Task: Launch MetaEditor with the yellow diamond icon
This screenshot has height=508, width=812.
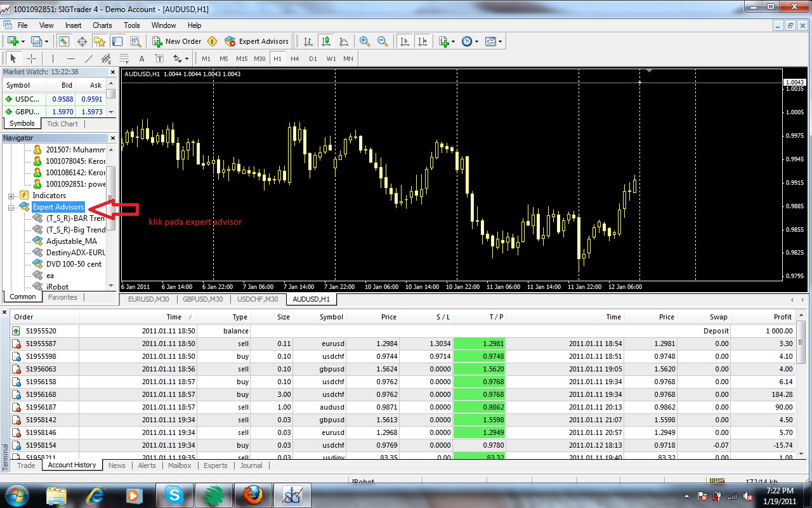Action: point(212,41)
